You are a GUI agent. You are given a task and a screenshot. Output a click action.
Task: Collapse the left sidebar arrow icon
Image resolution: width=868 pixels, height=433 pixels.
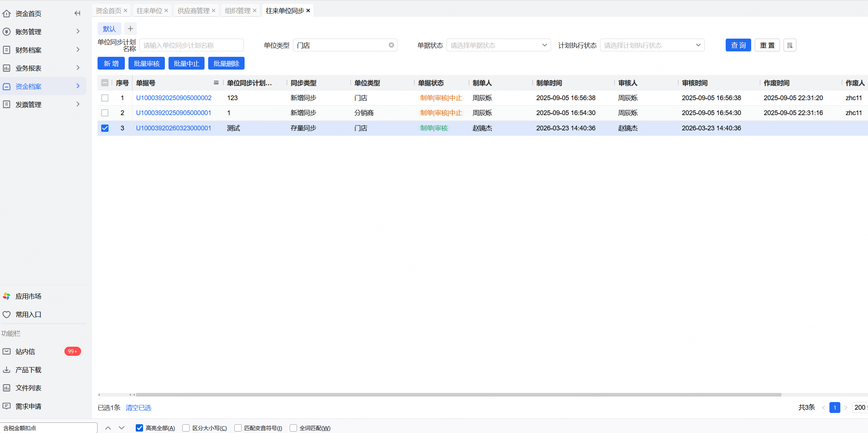pos(77,13)
